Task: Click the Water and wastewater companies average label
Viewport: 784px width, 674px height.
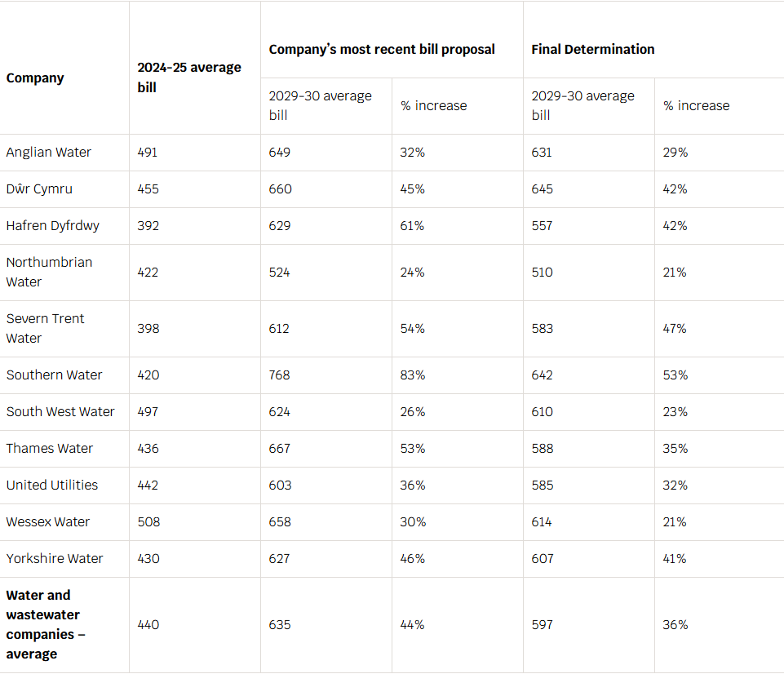Action: point(47,624)
